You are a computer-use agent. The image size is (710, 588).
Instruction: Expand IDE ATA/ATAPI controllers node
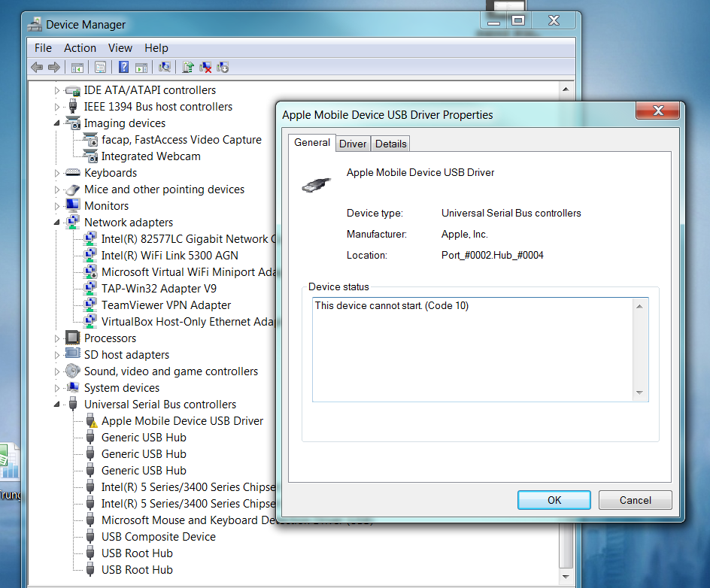coord(56,90)
